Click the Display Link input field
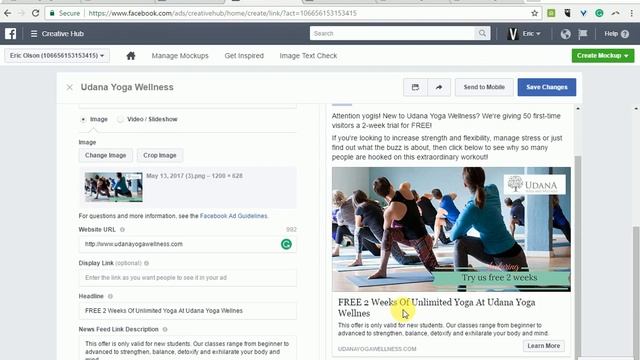The width and height of the screenshot is (640, 360). (188, 278)
